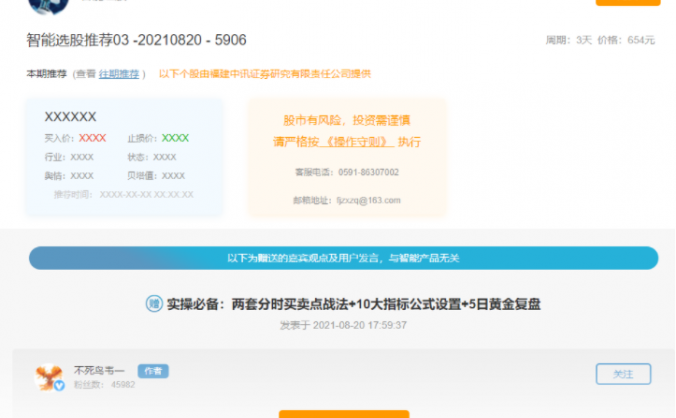Click the blue 作者 badge

tap(153, 371)
